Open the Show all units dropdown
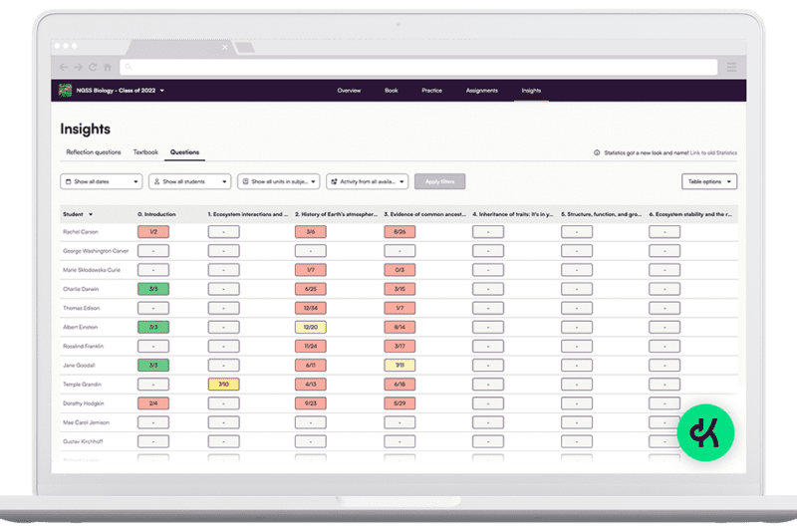The height and width of the screenshot is (532, 797). [278, 182]
